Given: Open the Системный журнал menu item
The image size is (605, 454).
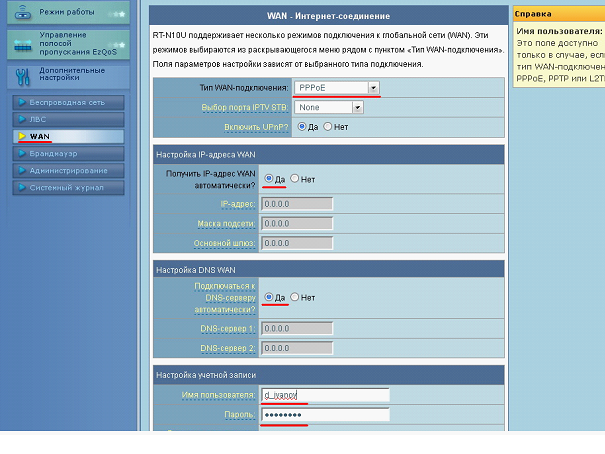Looking at the screenshot, I should click(x=68, y=188).
